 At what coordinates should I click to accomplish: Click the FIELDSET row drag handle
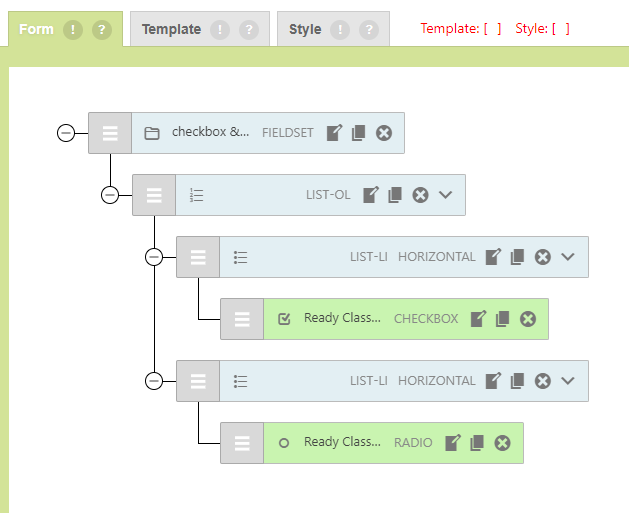[110, 133]
